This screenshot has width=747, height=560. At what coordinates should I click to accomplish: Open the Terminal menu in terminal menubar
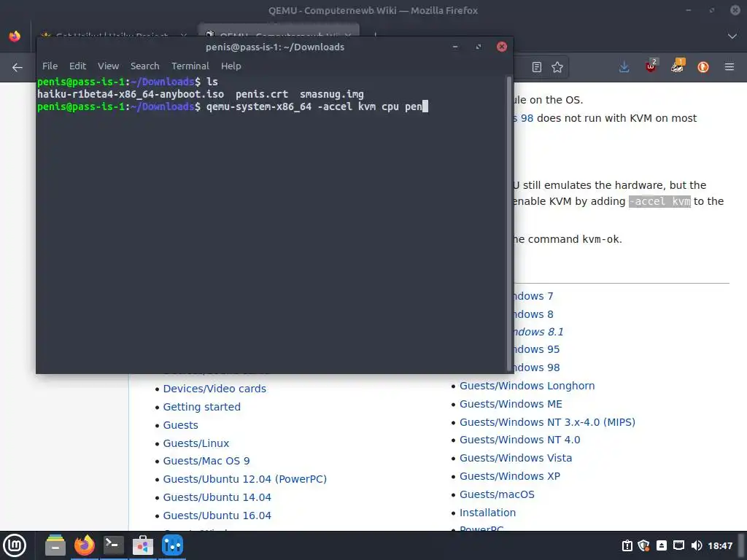click(190, 66)
